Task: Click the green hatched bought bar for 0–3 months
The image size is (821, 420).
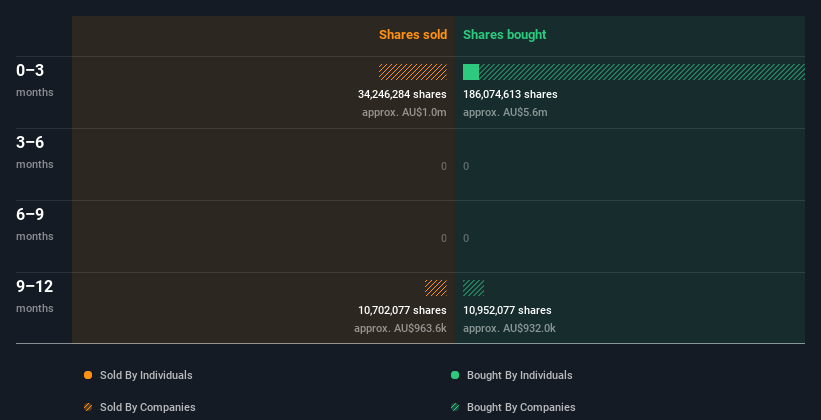Action: tap(642, 72)
